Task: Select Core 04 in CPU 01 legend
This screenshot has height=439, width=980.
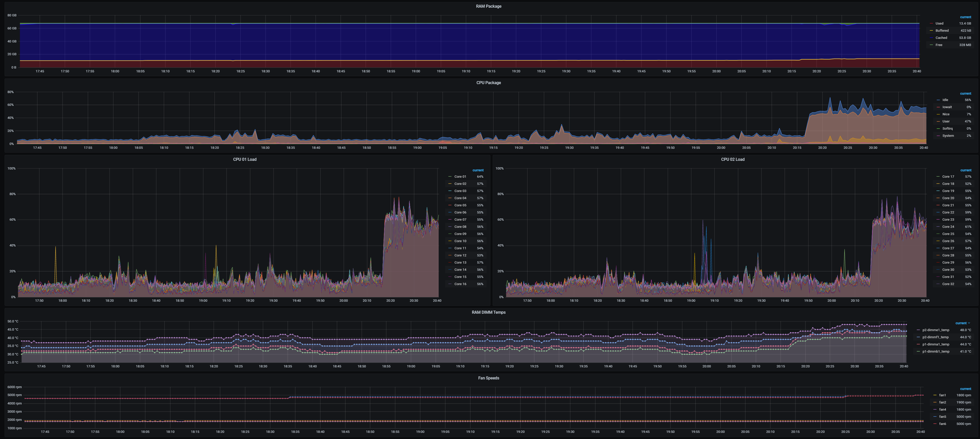Action: tap(460, 198)
